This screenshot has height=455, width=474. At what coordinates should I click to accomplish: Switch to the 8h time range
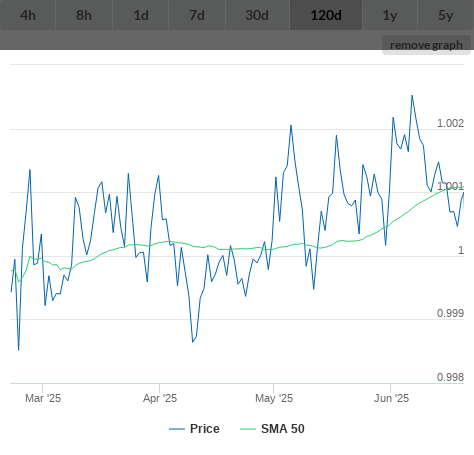click(84, 15)
